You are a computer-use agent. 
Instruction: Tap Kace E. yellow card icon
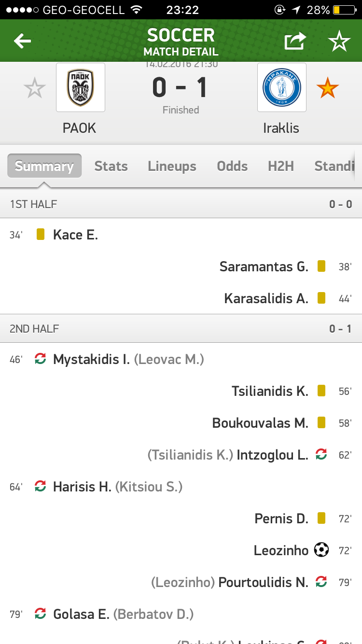pos(41,235)
